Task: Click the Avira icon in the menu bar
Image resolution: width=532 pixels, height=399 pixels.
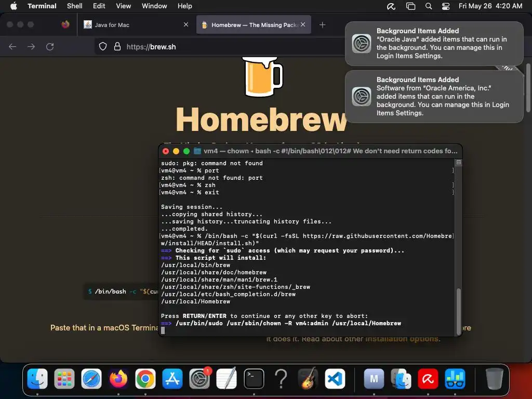Action: pyautogui.click(x=391, y=6)
